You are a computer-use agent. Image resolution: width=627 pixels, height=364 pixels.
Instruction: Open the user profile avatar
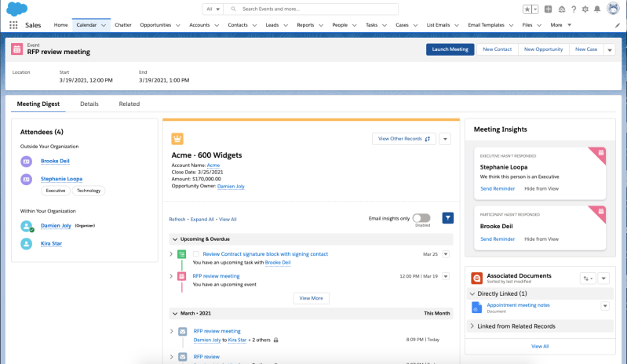tap(613, 9)
